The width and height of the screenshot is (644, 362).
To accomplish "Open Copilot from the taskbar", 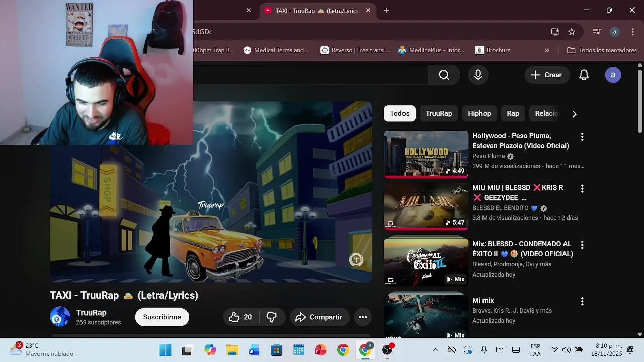I will [x=210, y=350].
